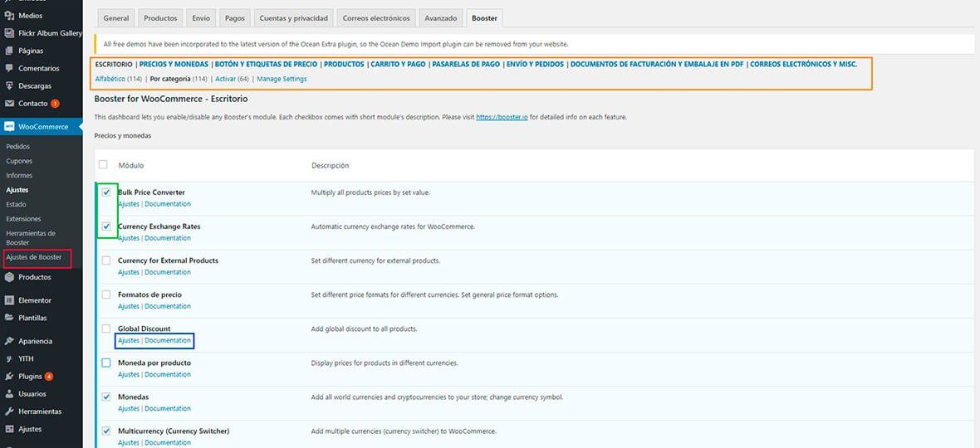980x448 pixels.
Task: Open Extensiones in WooCommerce submenu
Action: [x=23, y=219]
